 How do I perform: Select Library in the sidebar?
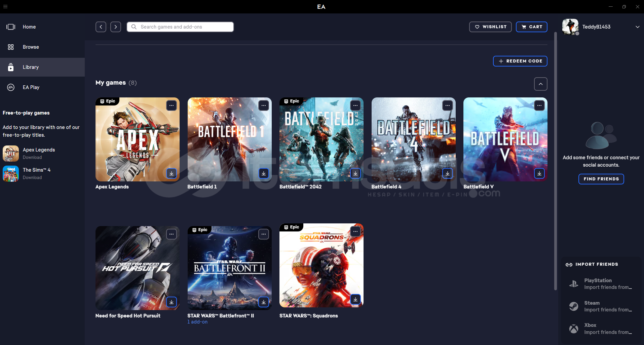pyautogui.click(x=42, y=67)
